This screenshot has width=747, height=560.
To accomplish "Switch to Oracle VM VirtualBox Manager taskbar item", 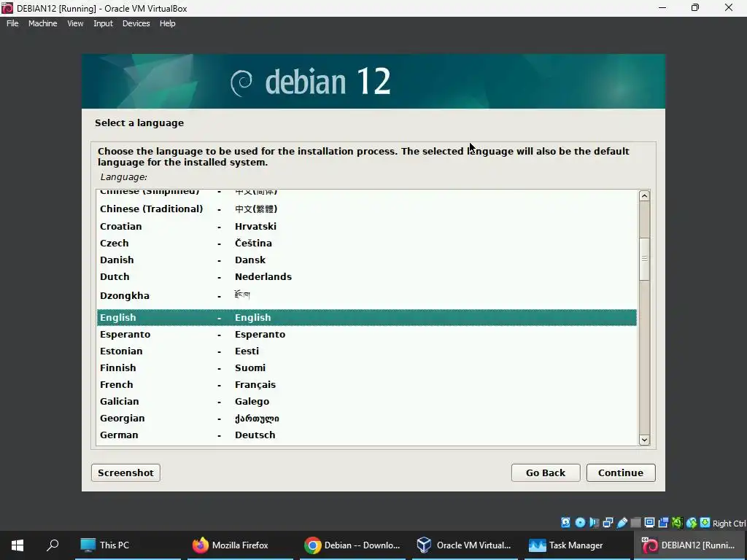I will click(465, 545).
